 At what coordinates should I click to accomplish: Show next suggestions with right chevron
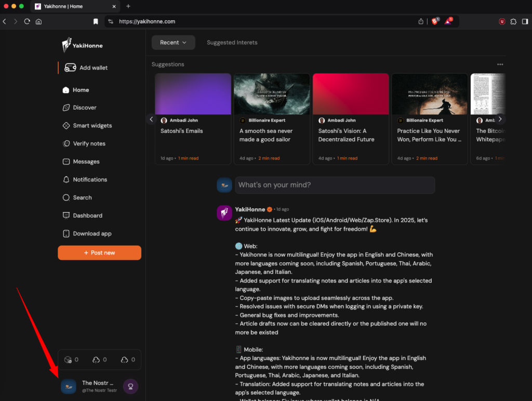(x=500, y=119)
